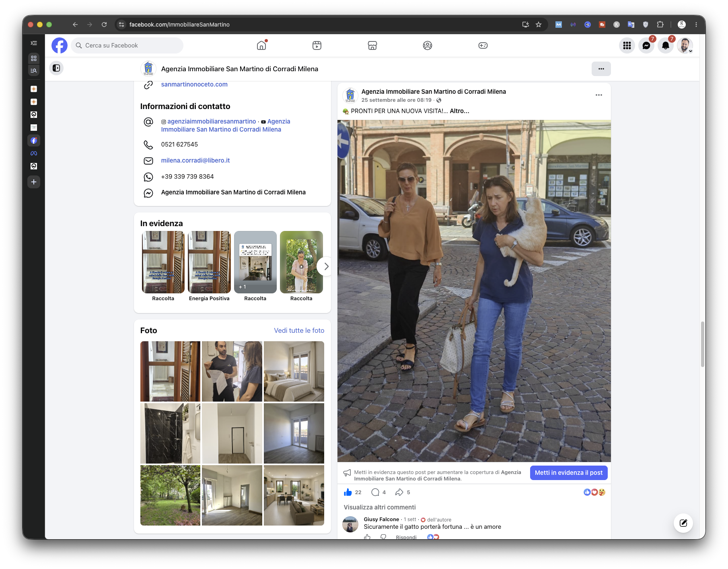Open the account profile picture menu

coord(685,45)
